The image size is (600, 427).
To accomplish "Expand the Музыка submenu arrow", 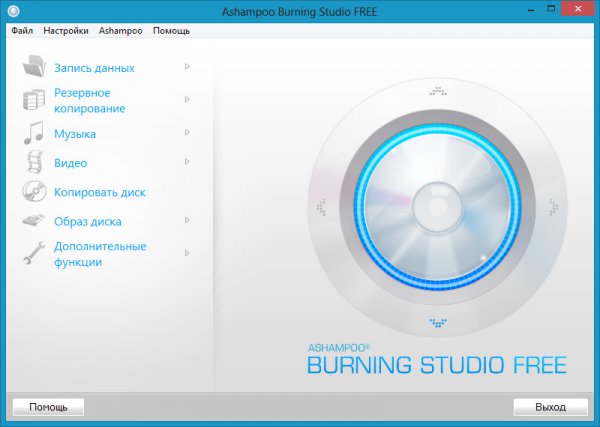I will click(187, 132).
